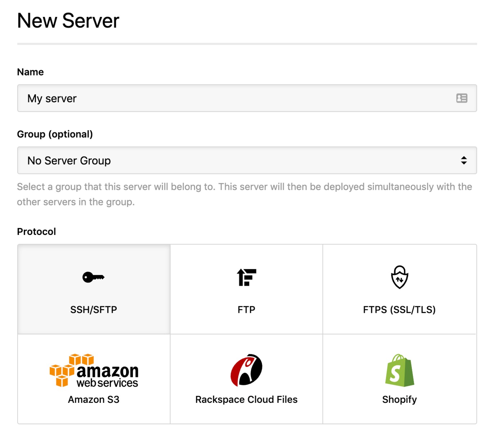The image size is (504, 436).
Task: Select the FTPS (SSL/TLS) label
Action: [x=399, y=310]
